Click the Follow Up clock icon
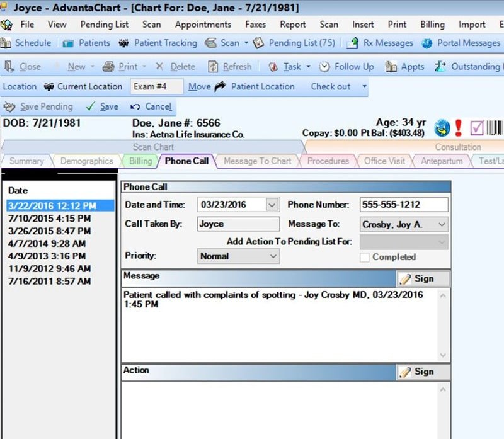 pos(324,67)
